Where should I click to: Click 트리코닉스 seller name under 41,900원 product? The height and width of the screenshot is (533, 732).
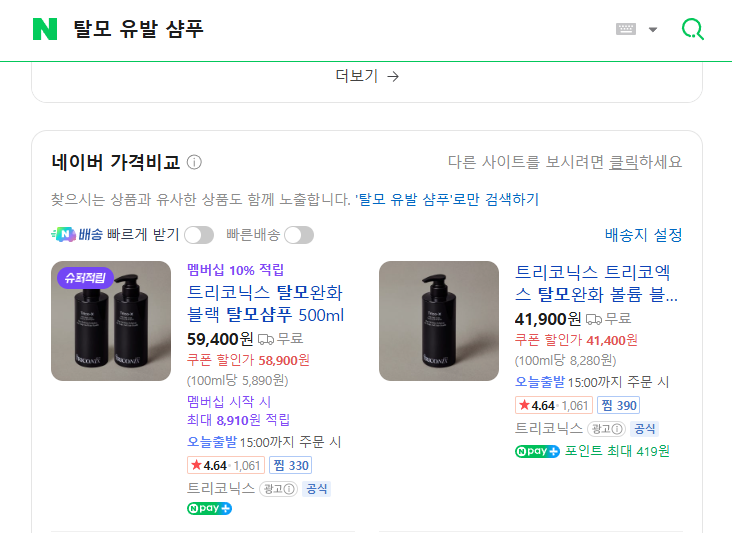(549, 428)
